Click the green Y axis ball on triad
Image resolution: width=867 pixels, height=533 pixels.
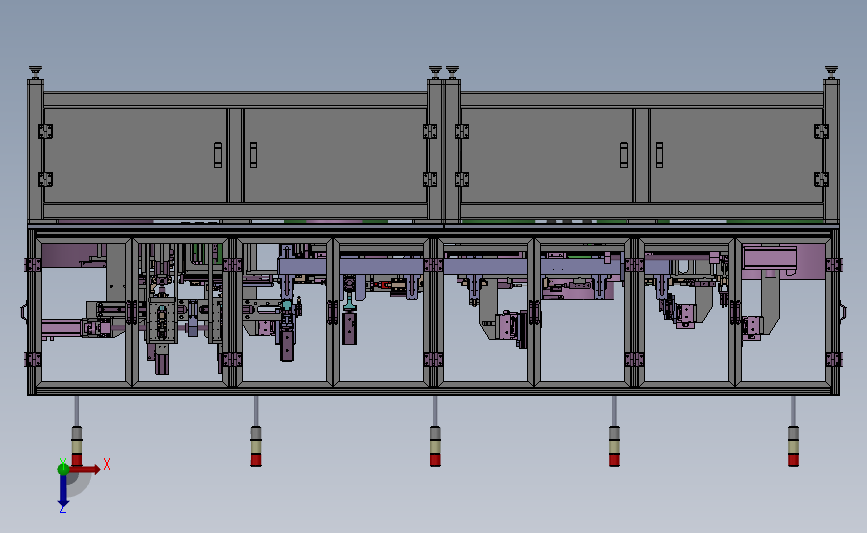(x=63, y=469)
